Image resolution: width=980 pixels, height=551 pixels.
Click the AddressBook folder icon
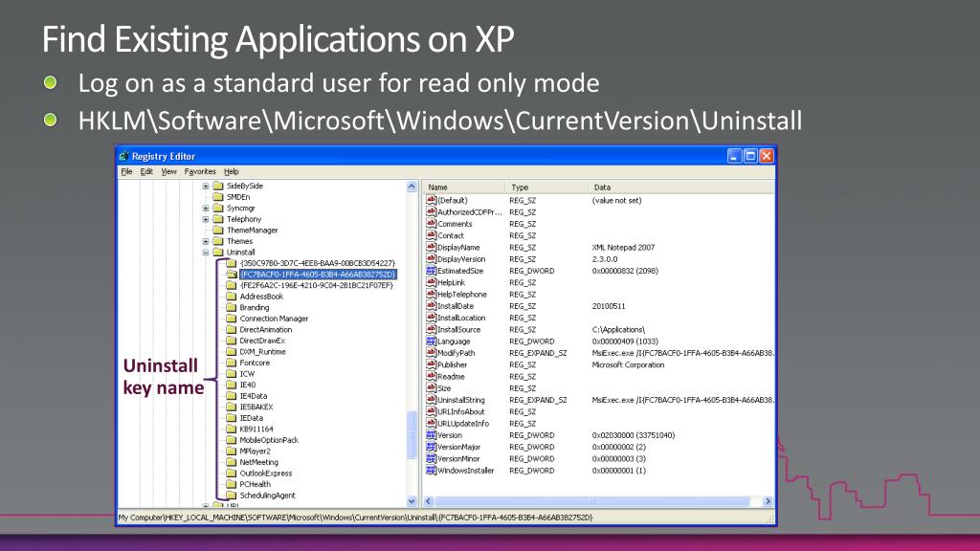pyautogui.click(x=232, y=297)
